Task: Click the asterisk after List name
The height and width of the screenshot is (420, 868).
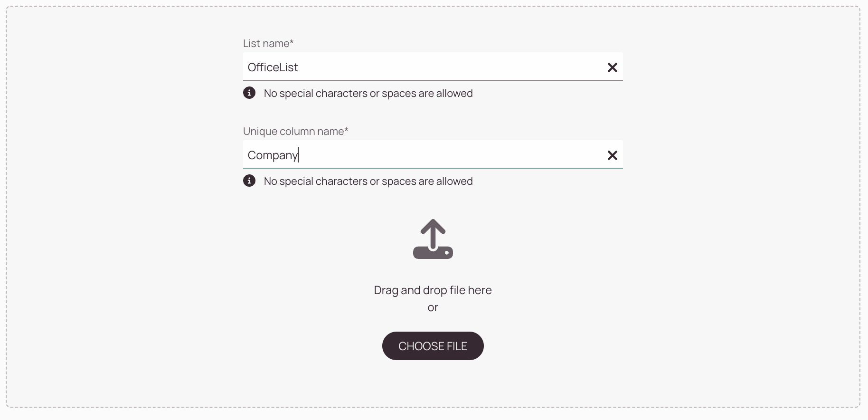Action: (x=292, y=41)
